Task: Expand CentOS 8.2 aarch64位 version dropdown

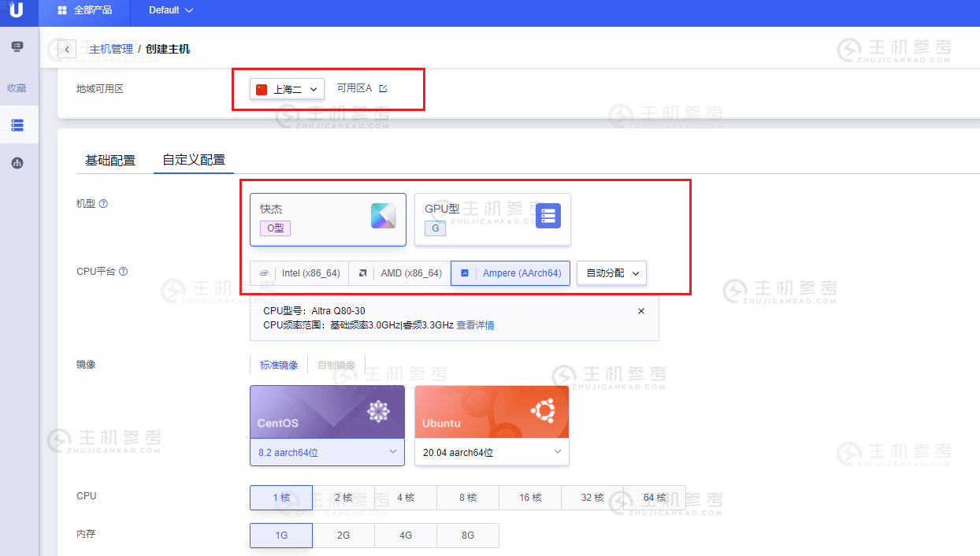Action: (x=327, y=452)
